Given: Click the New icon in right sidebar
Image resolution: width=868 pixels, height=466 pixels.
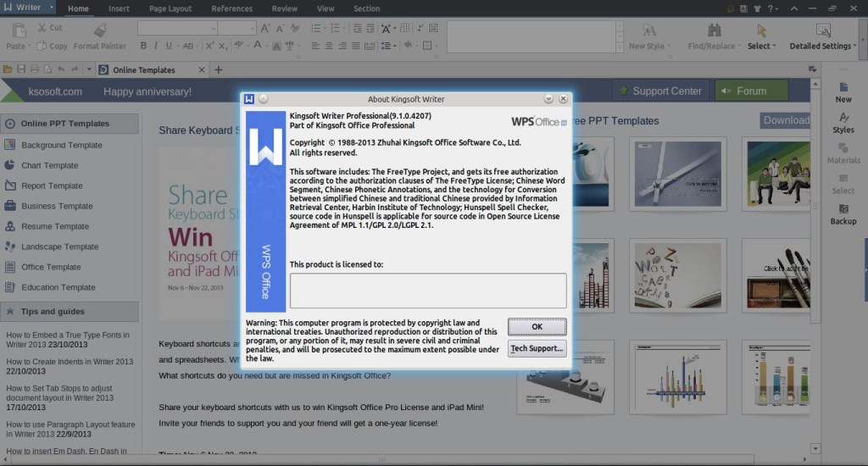Looking at the screenshot, I should [x=843, y=87].
